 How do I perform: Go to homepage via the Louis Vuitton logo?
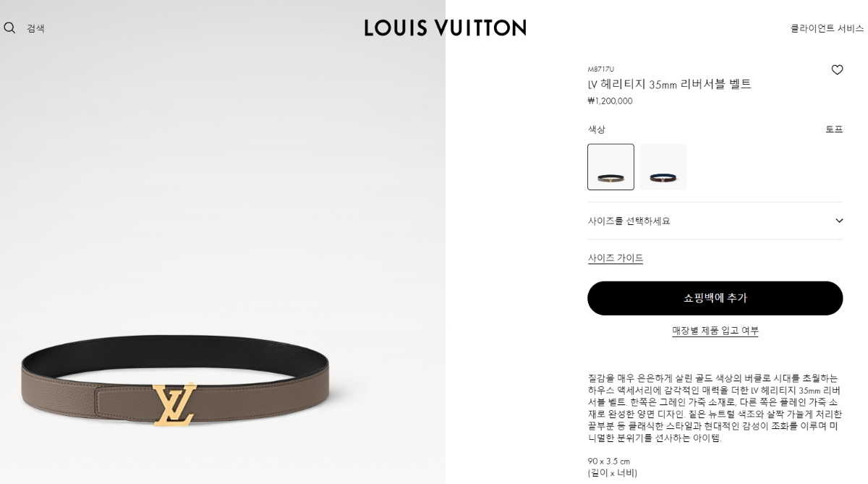pyautogui.click(x=445, y=27)
